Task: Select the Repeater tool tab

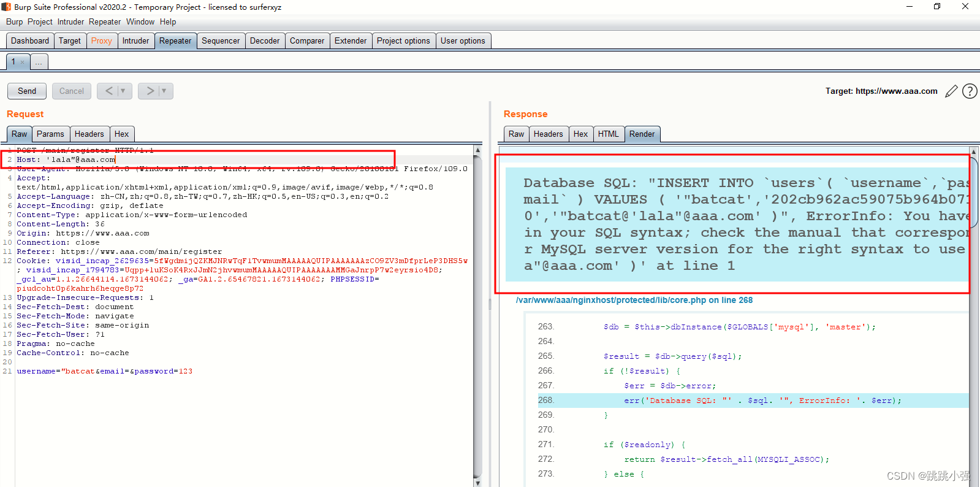Action: coord(175,40)
